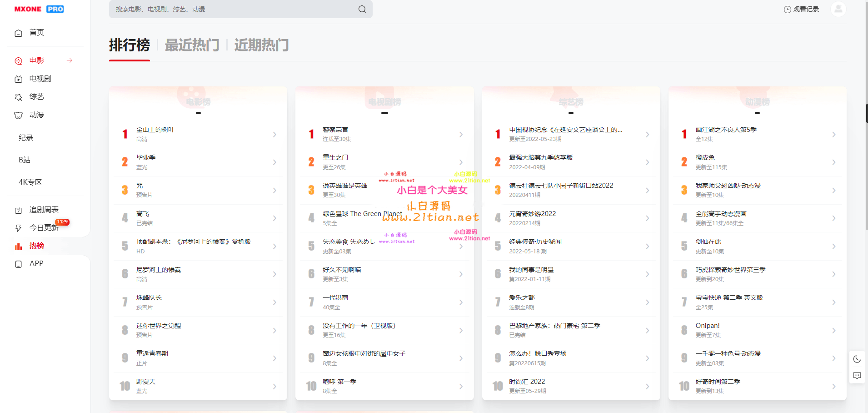Select 电视剧 in the sidebar
The height and width of the screenshot is (413, 868).
[40, 79]
